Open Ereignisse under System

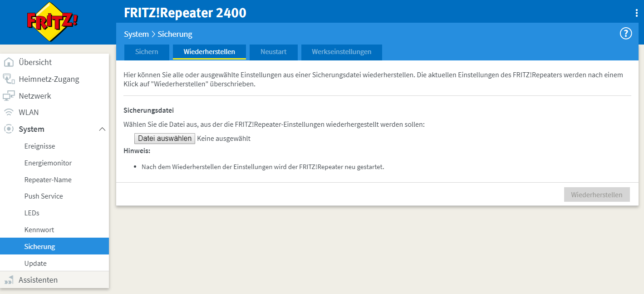(x=54, y=146)
